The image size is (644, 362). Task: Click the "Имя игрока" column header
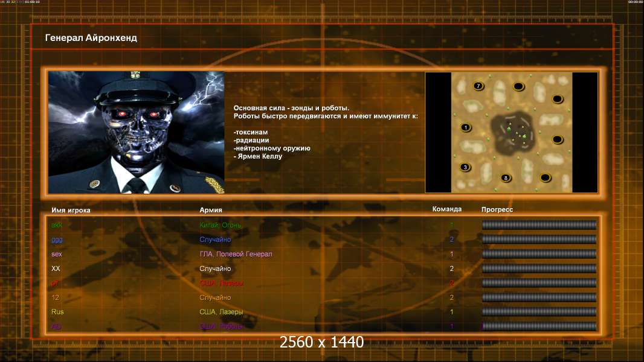coord(71,210)
